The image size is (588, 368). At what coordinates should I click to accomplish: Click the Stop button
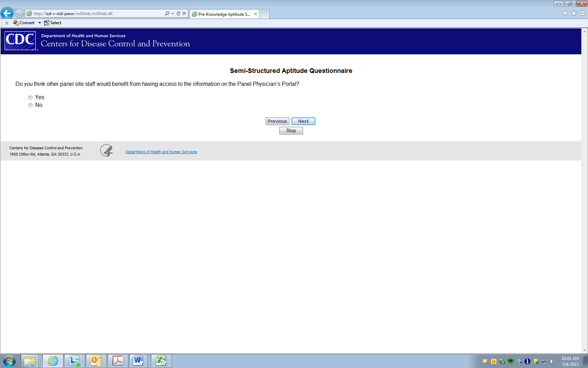(x=291, y=131)
